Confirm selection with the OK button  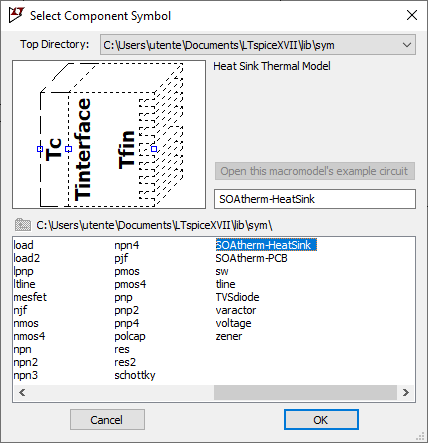coord(321,420)
